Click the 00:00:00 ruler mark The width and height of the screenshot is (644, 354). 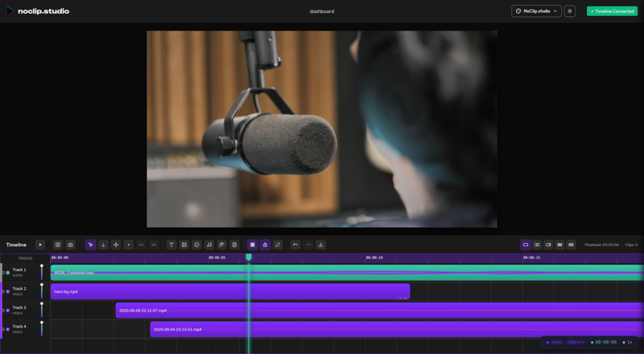(60, 258)
